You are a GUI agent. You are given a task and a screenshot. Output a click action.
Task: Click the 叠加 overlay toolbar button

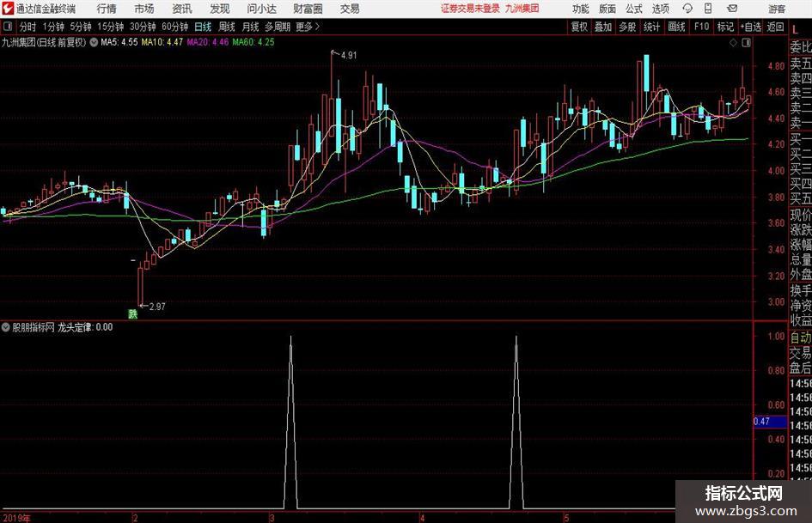pyautogui.click(x=603, y=27)
